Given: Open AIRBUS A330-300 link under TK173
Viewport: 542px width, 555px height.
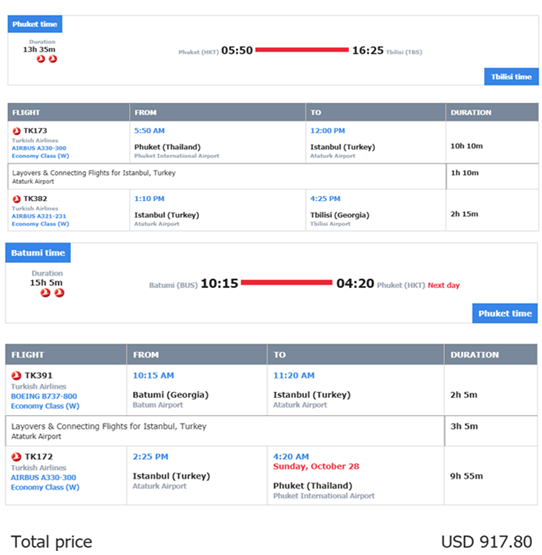Looking at the screenshot, I should [x=39, y=148].
